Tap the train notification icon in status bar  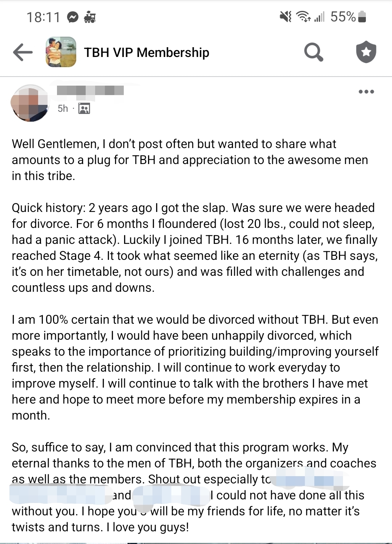(x=90, y=17)
